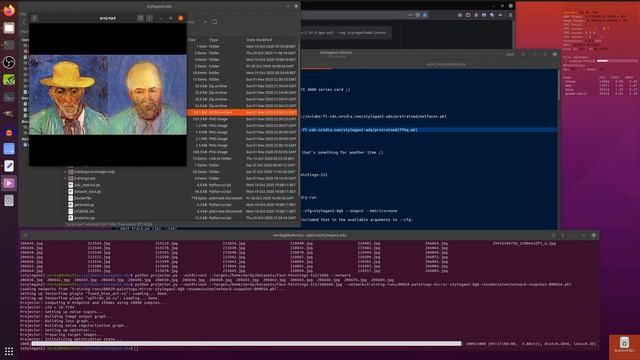Open the browser hamburger menu icon
The width and height of the screenshot is (640, 360).
[510, 15]
